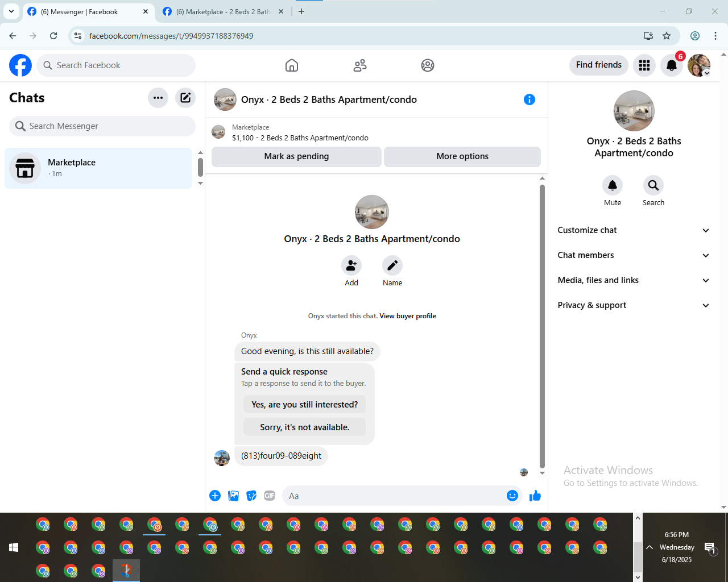Edit the chat name with the pencil icon
This screenshot has height=582, width=728.
[392, 265]
